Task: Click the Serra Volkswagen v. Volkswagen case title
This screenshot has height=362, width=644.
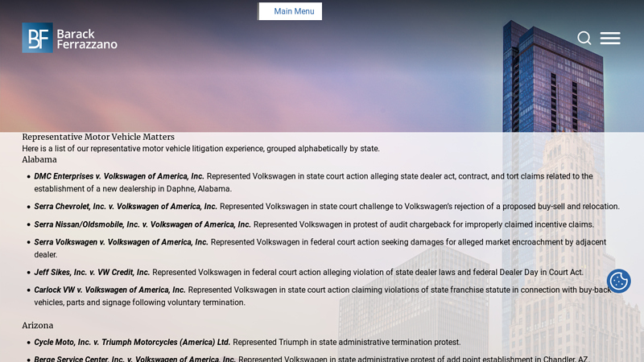Action: point(121,242)
